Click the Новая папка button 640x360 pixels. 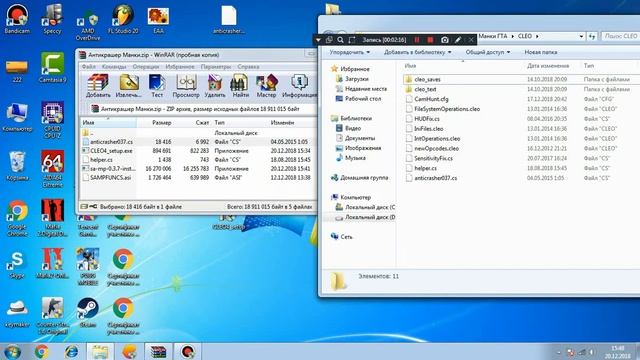(540, 52)
